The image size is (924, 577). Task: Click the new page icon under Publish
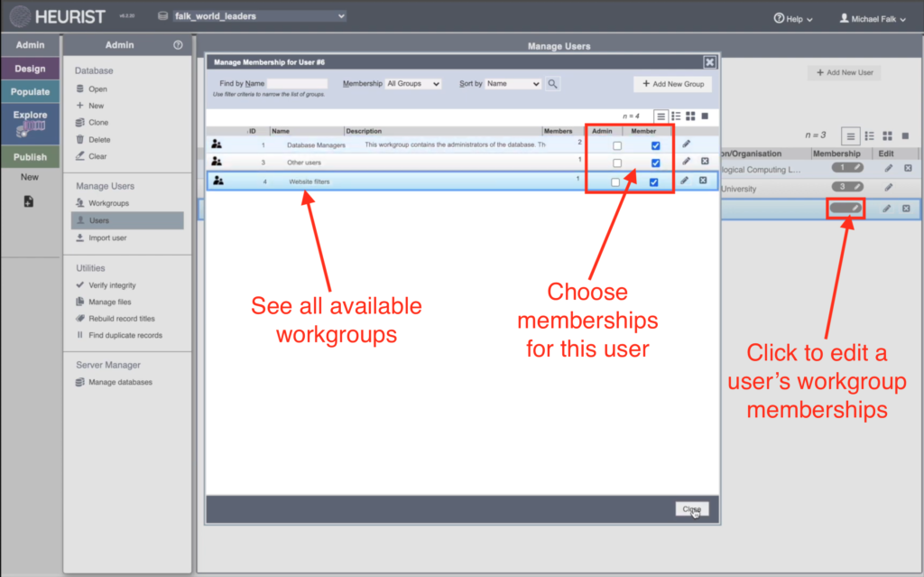(x=28, y=201)
